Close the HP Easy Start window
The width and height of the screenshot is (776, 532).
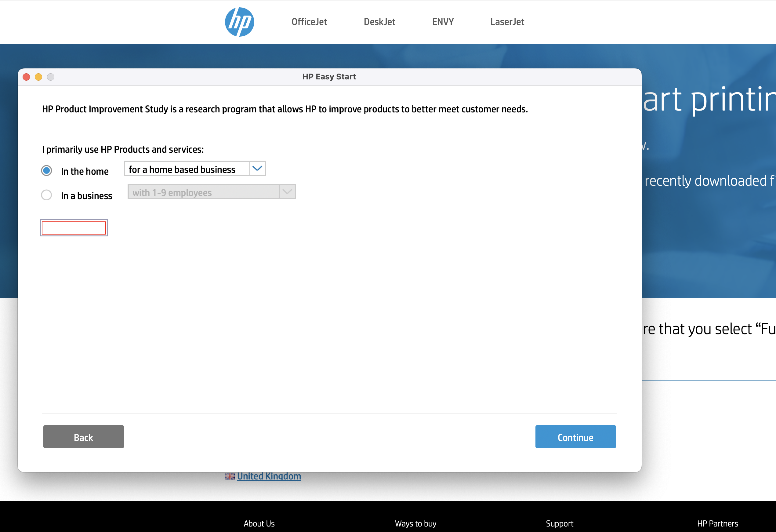[26, 77]
